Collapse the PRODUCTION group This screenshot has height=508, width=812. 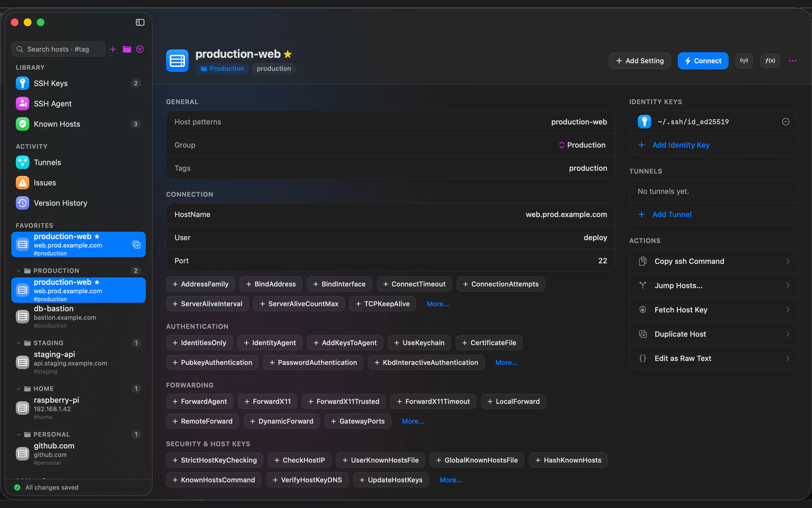coord(18,270)
